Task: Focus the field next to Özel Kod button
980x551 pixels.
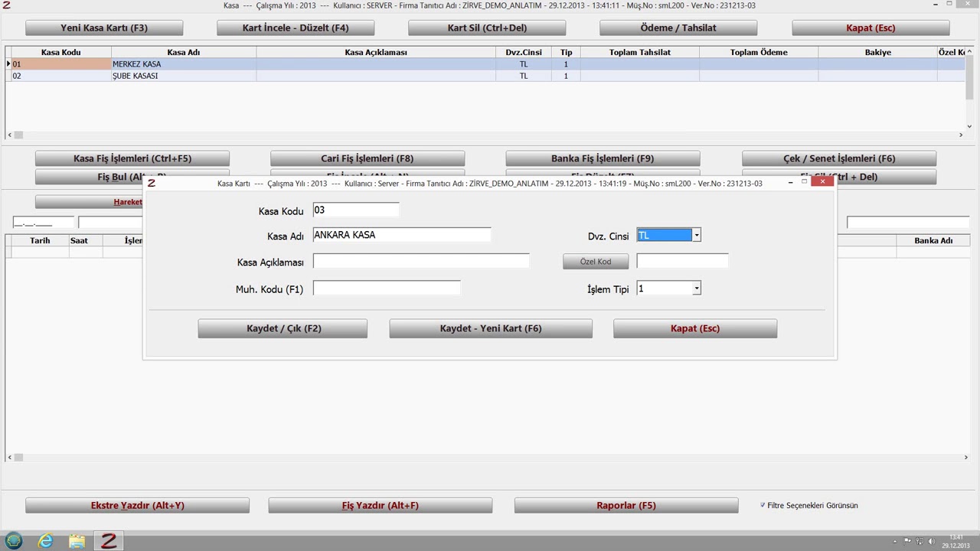Action: [x=682, y=262]
